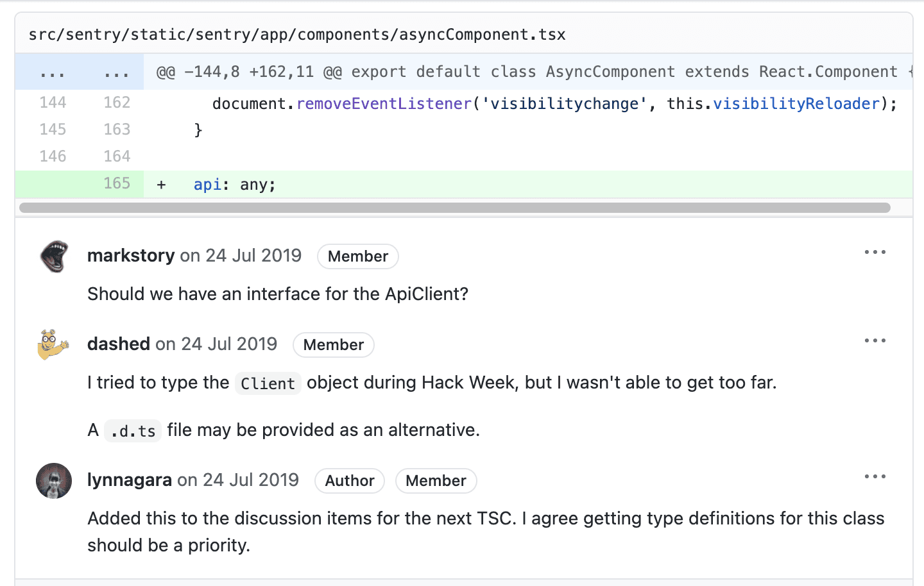Screen dimensions: 924x586
Task: Click the Member badge beside dashed
Action: click(x=333, y=345)
